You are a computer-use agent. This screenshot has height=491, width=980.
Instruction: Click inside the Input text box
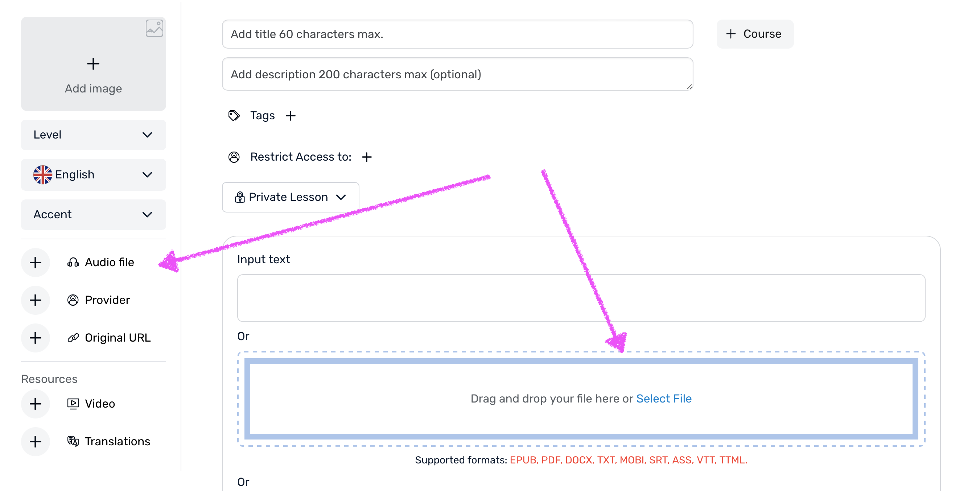point(581,298)
